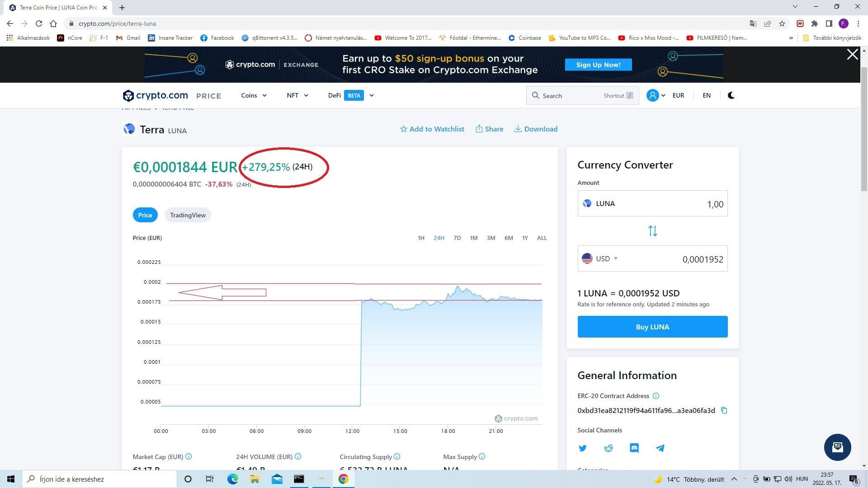868x488 pixels.
Task: Reload the page in Chrome
Action: point(39,23)
